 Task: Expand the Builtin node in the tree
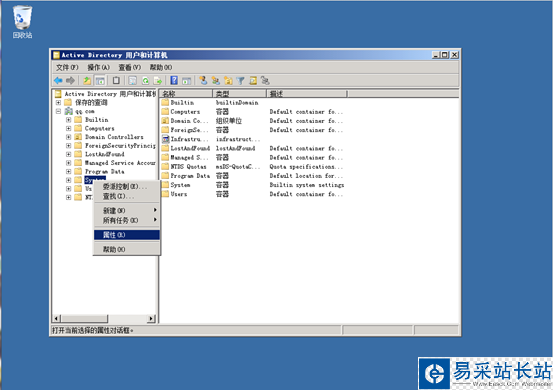pyautogui.click(x=68, y=120)
